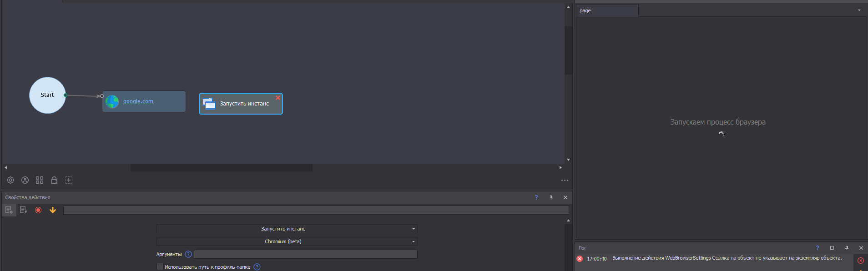Click the browser windows icon on Запустить инстанс block
This screenshot has width=868, height=271.
tap(209, 104)
